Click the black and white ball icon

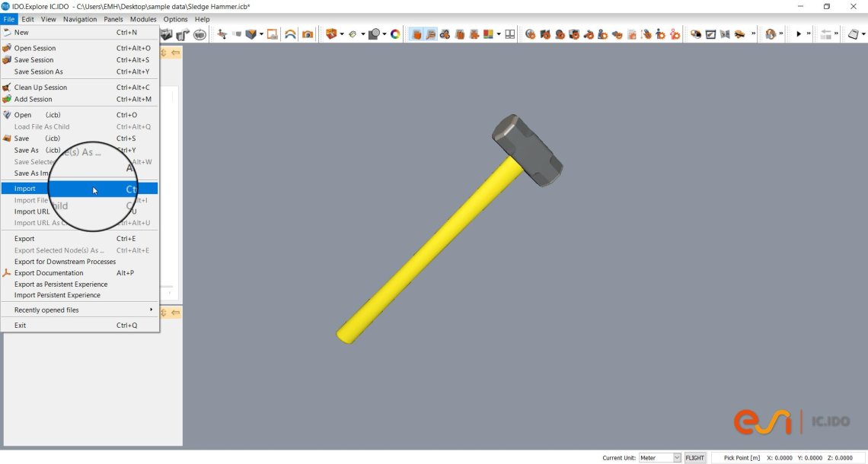pos(696,34)
